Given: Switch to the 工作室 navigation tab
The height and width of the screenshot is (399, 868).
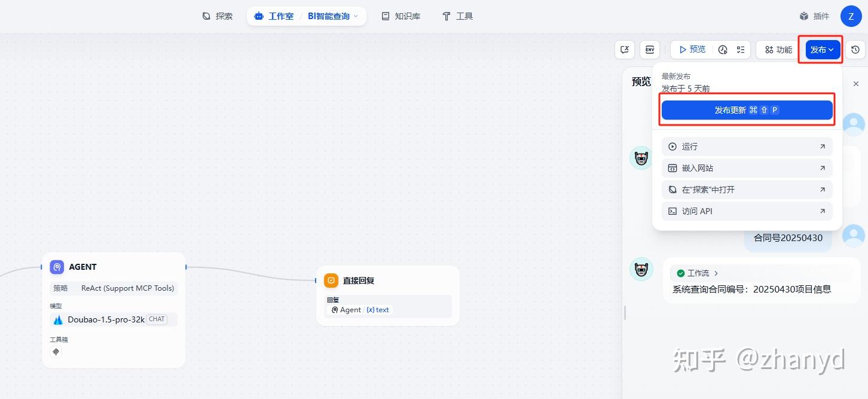Looking at the screenshot, I should (x=273, y=16).
